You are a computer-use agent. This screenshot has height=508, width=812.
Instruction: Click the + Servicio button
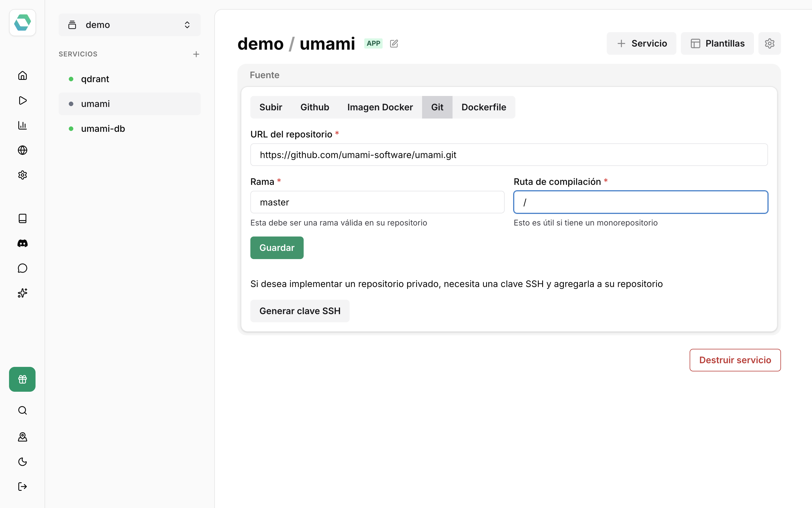coord(641,43)
